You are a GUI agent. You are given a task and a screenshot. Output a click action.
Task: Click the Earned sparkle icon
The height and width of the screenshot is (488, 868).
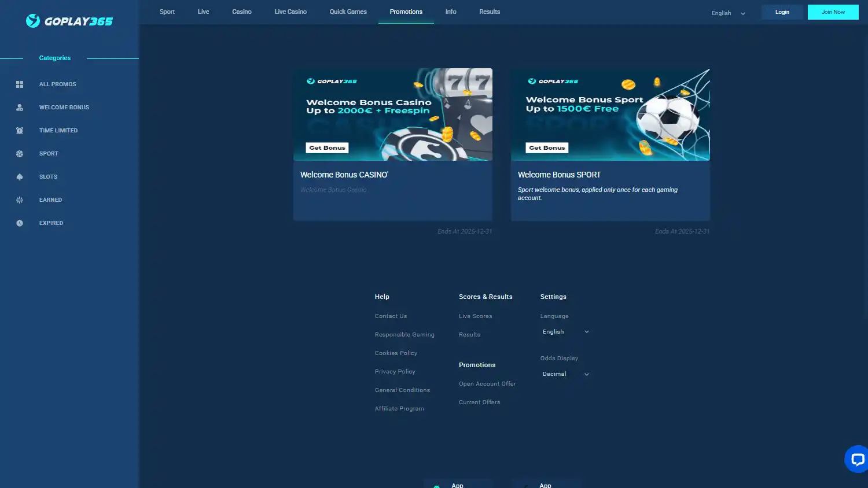tap(20, 200)
